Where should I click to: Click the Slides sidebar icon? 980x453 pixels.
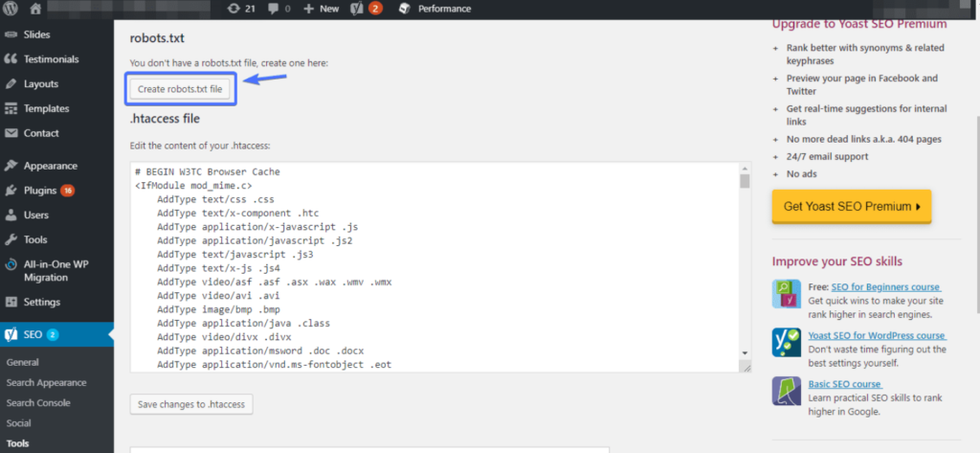tap(11, 34)
